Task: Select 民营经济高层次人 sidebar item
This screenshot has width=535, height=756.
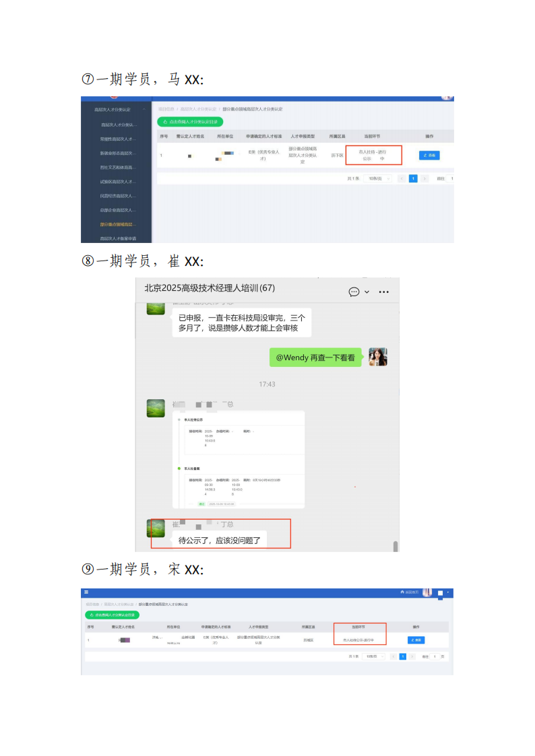Action: click(x=117, y=196)
